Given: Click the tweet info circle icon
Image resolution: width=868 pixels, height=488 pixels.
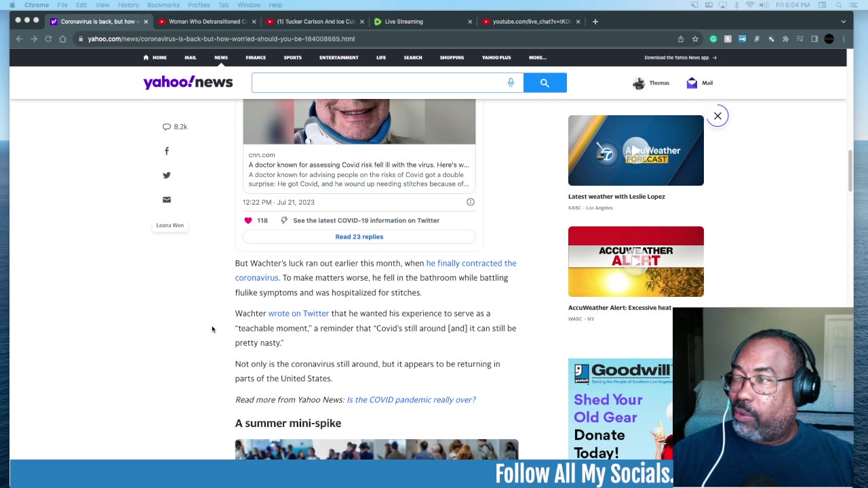Looking at the screenshot, I should tap(471, 202).
